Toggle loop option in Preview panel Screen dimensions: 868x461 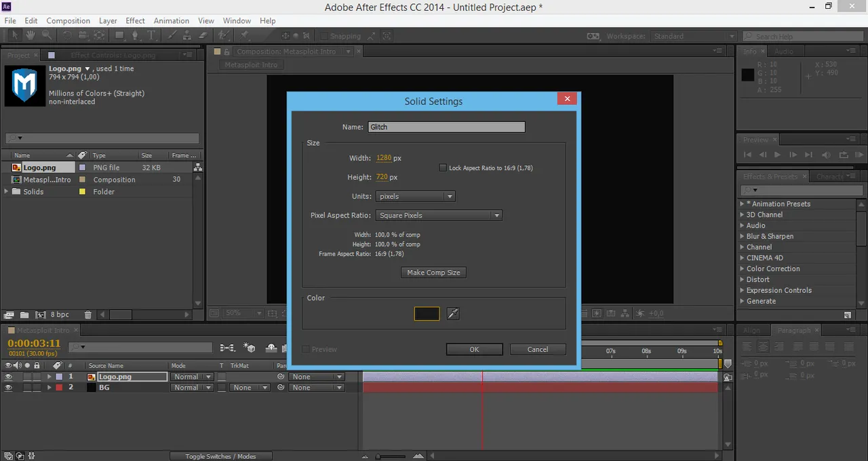(x=843, y=155)
